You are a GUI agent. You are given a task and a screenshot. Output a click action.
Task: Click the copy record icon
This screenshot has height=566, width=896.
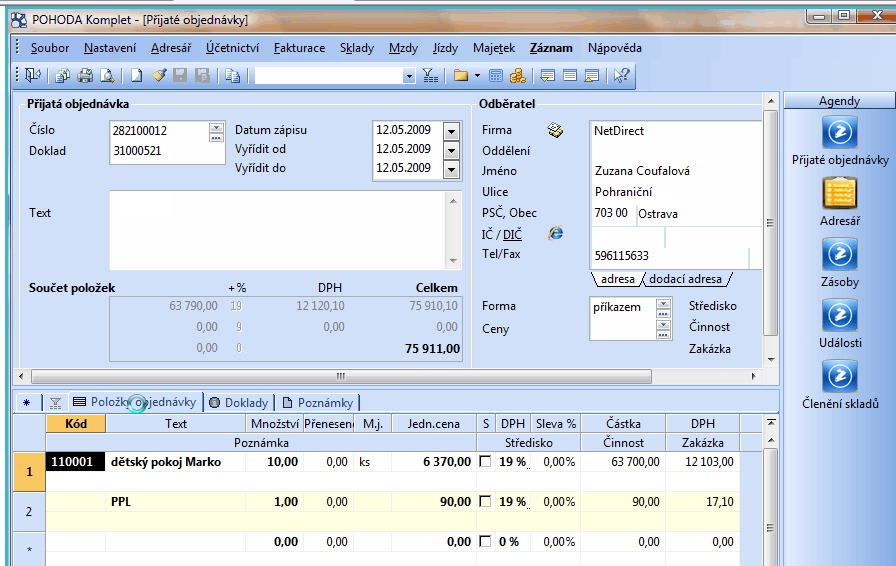point(232,75)
